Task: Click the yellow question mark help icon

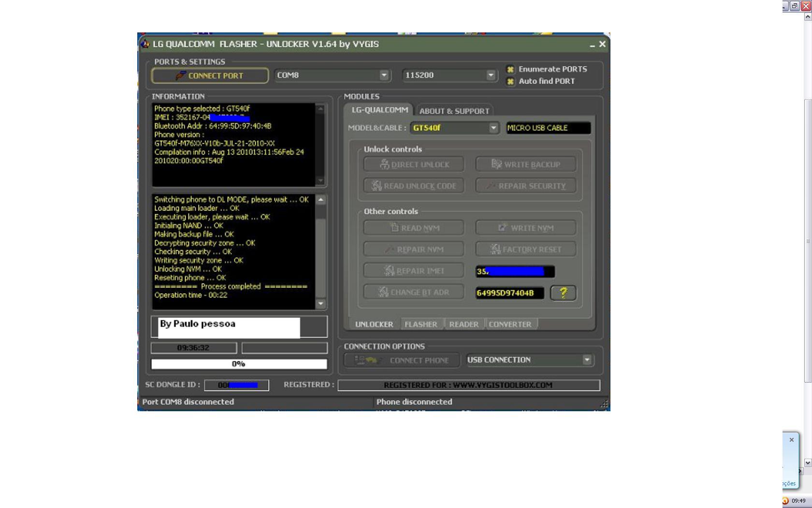Action: 563,293
